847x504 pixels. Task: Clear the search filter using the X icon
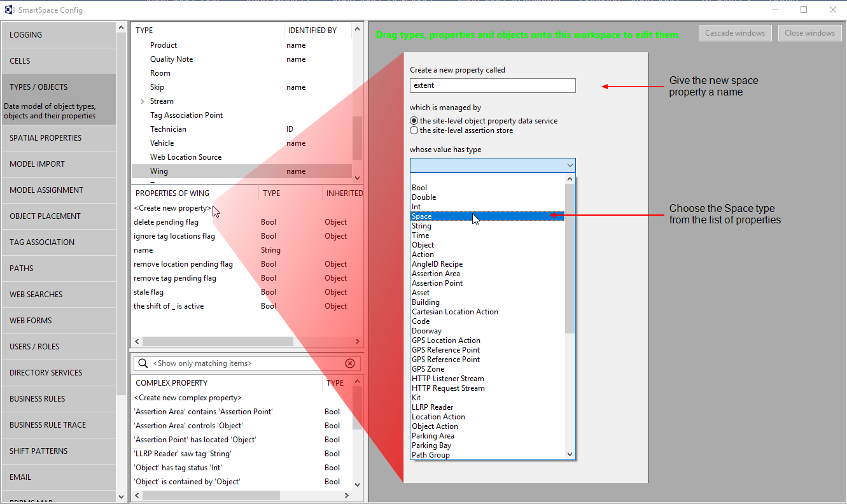(350, 363)
